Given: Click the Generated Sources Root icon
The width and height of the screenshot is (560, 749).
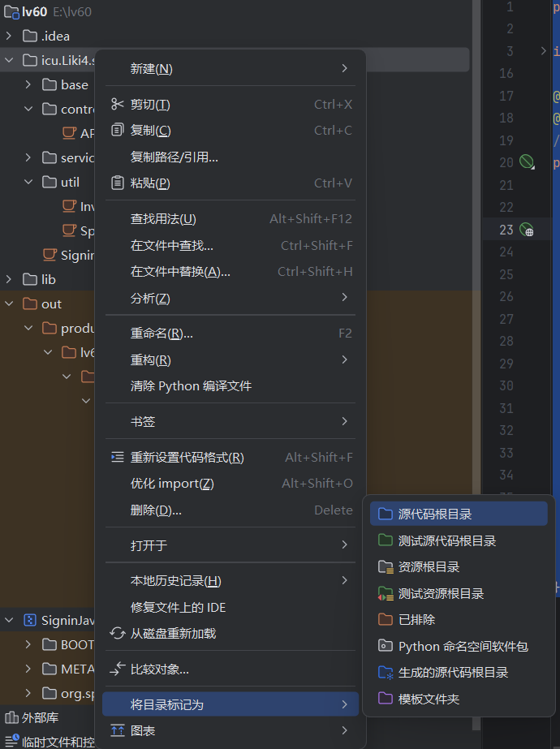Looking at the screenshot, I should click(x=386, y=673).
